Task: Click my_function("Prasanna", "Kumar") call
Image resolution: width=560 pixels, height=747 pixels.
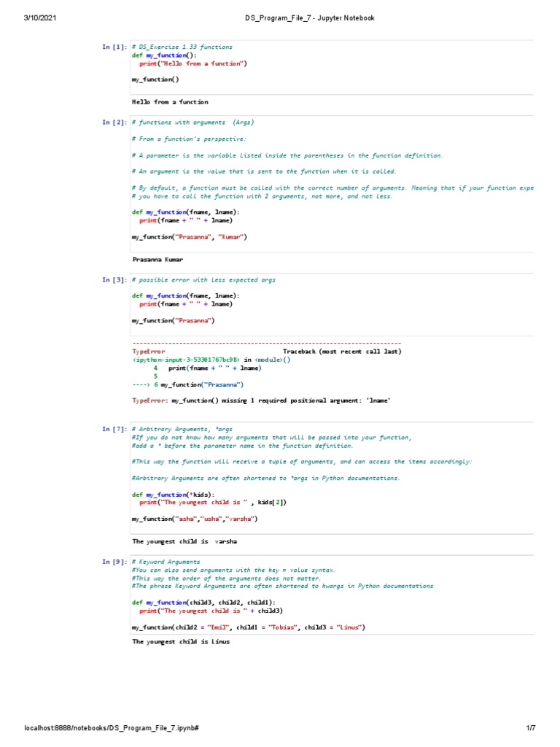Action: click(x=189, y=237)
